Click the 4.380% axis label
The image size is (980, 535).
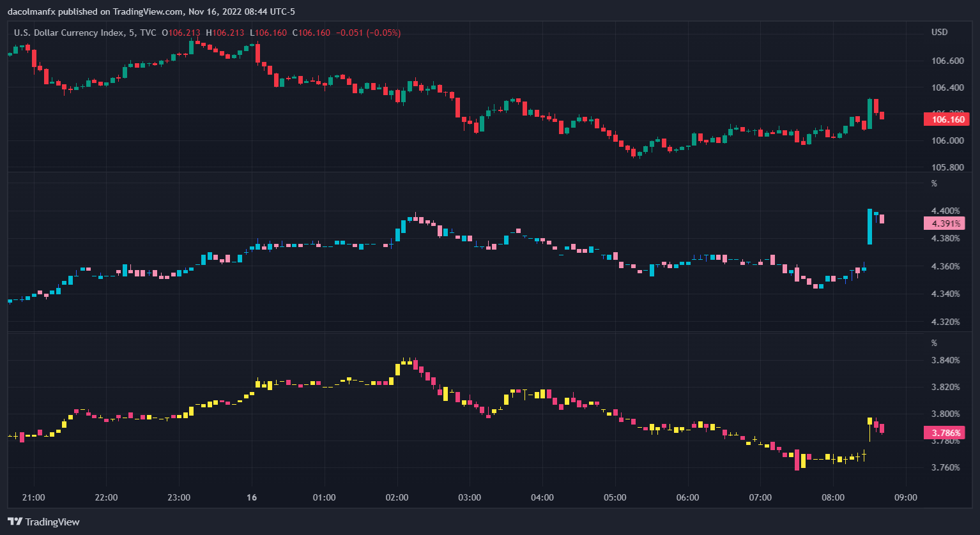click(946, 238)
